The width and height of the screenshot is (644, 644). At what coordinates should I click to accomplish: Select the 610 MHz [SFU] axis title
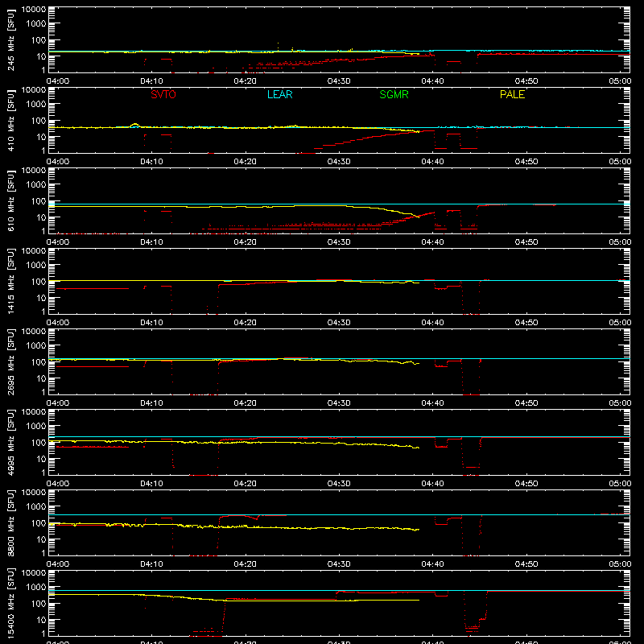click(x=10, y=200)
